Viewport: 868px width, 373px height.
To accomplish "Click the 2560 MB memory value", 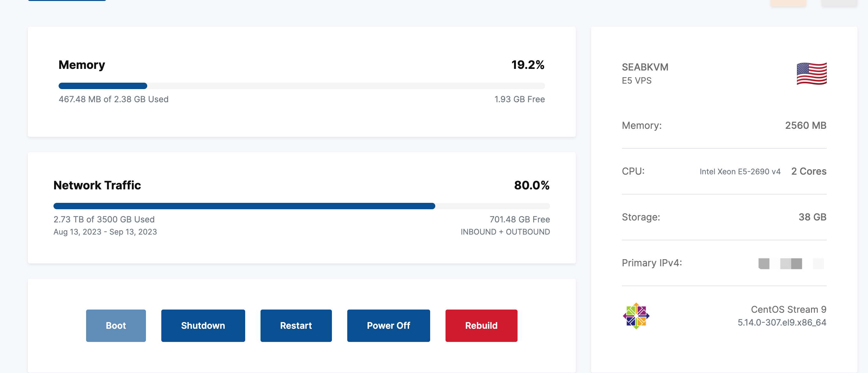I will point(805,126).
